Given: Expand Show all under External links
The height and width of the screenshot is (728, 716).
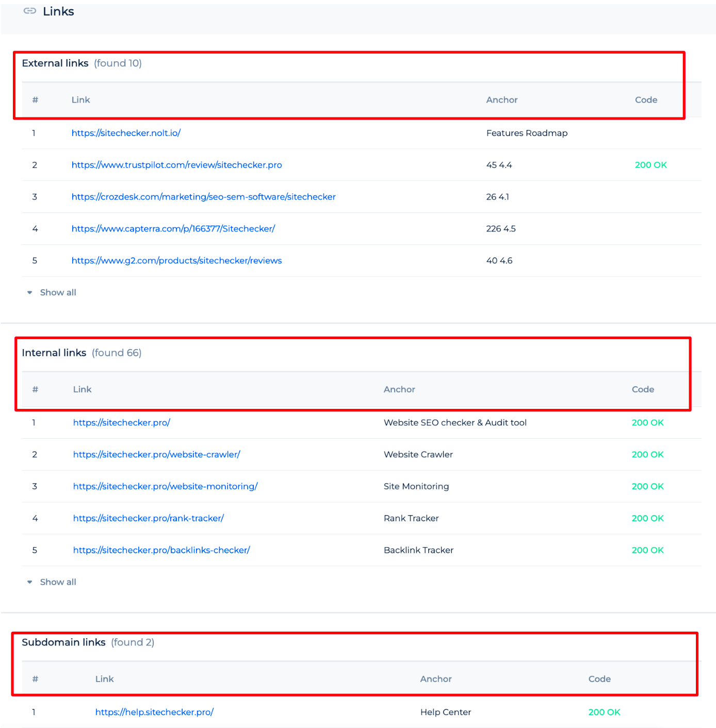Looking at the screenshot, I should [x=52, y=292].
